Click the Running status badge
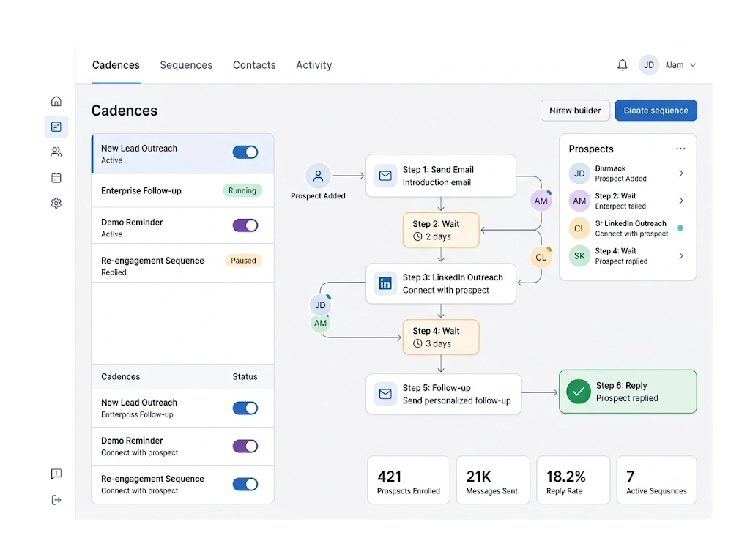Image resolution: width=750 pixels, height=560 pixels. (x=242, y=190)
